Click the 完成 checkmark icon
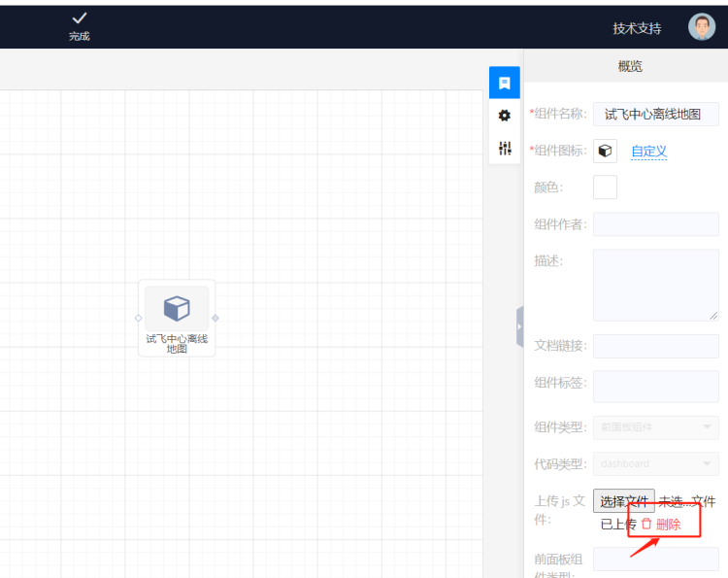 pos(80,18)
